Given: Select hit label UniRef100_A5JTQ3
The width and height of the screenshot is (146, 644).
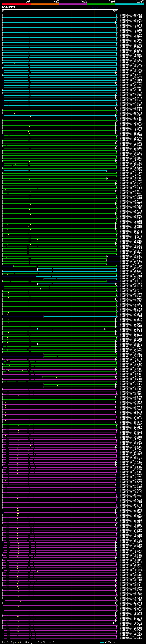Looking at the screenshot, I should click(131, 48).
